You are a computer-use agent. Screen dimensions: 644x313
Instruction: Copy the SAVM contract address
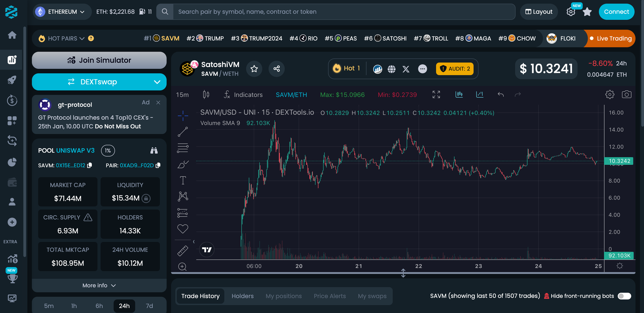coord(90,165)
